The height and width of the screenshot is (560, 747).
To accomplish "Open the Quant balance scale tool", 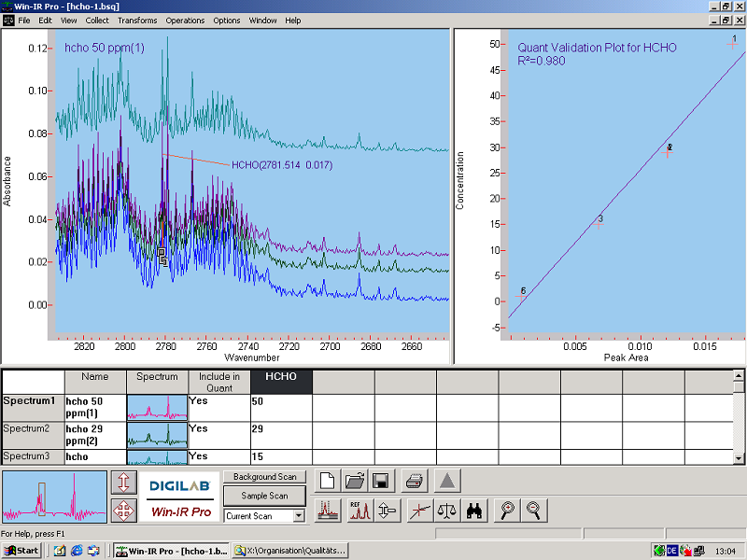I will (x=446, y=510).
